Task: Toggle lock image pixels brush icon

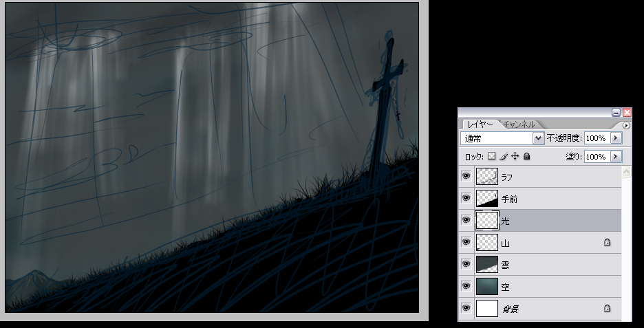Action: (504, 156)
